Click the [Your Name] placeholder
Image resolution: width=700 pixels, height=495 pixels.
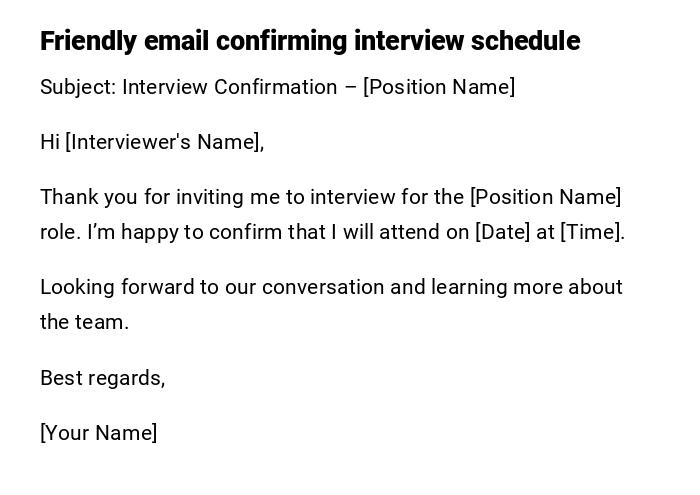coord(98,433)
